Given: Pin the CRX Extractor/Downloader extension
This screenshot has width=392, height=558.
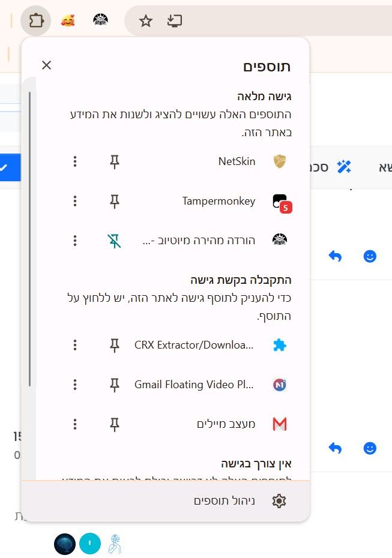Looking at the screenshot, I should [114, 345].
